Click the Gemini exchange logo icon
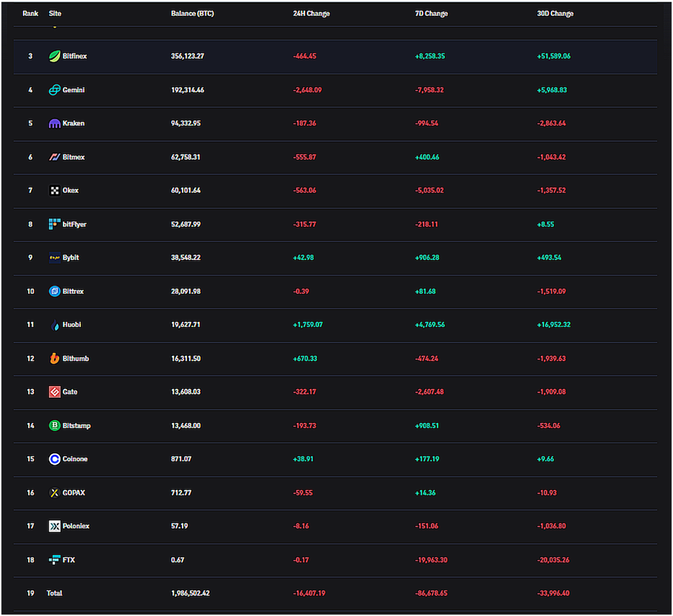 tap(55, 90)
